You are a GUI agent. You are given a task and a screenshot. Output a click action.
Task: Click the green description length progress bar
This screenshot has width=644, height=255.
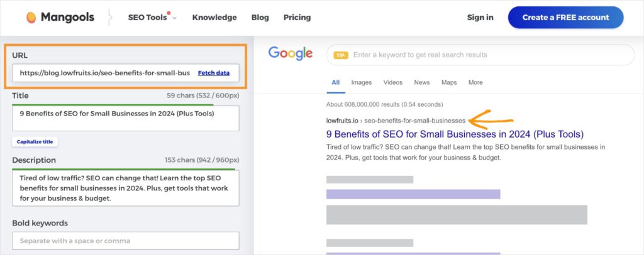coord(124,169)
